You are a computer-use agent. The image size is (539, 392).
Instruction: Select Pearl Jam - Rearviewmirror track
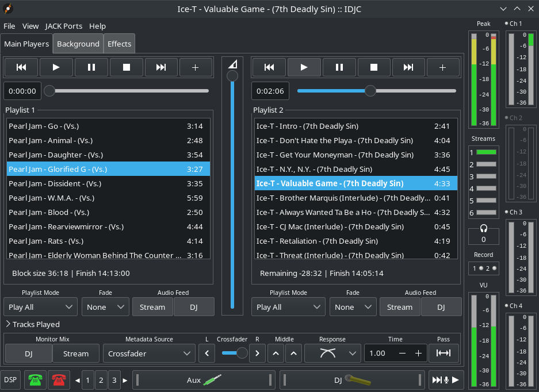point(108,226)
